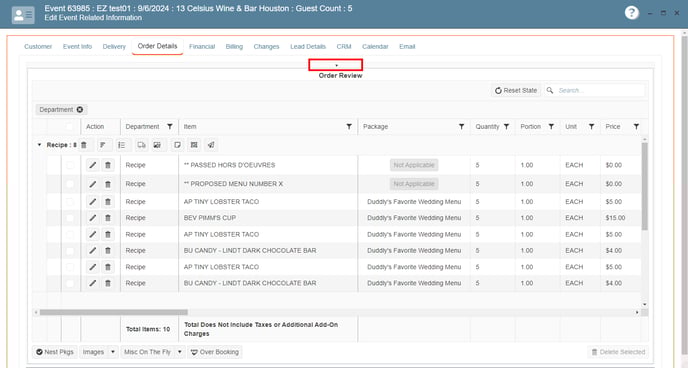Viewport: 688px width, 368px height.
Task: Collapse the Recipe group expander arrow
Action: click(39, 145)
